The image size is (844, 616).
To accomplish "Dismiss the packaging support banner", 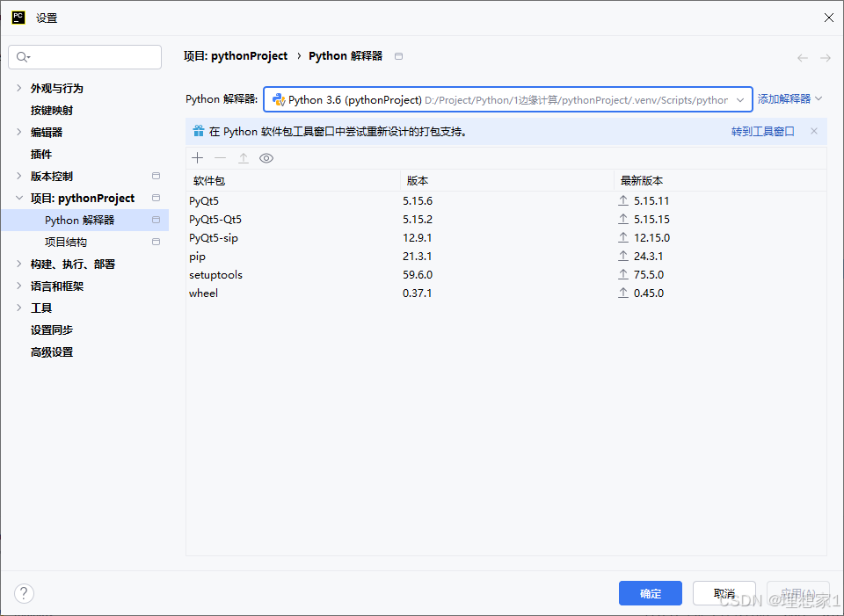I will 814,131.
